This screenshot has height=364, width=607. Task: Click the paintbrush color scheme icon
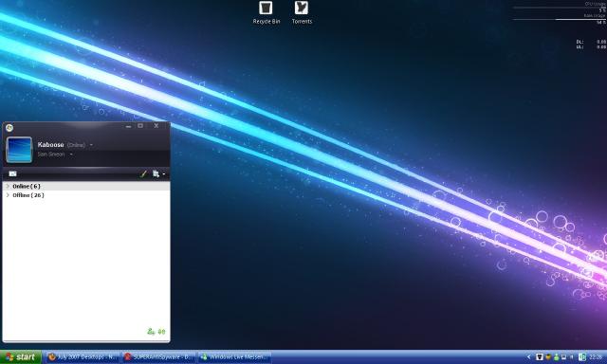(x=143, y=174)
